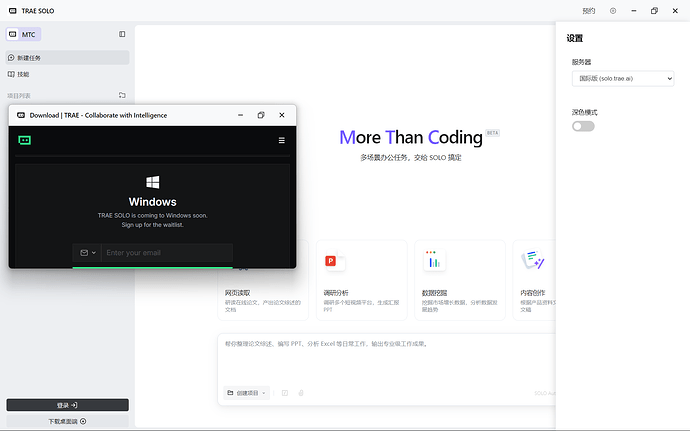Click the 设置 settings panel heading

point(575,38)
